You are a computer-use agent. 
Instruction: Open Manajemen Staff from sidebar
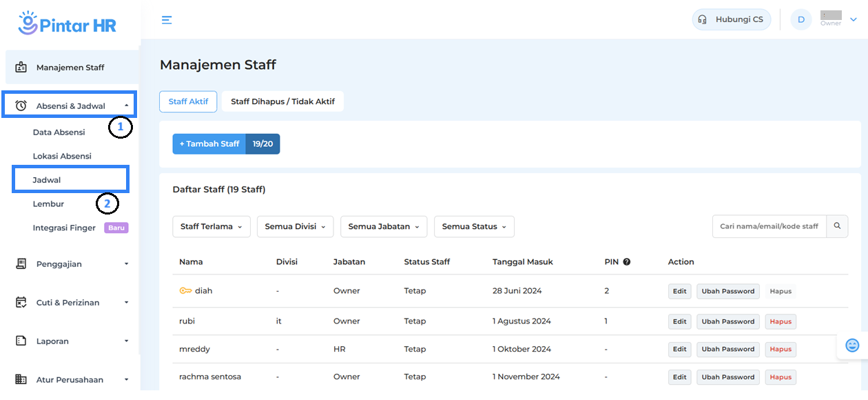[x=70, y=68]
